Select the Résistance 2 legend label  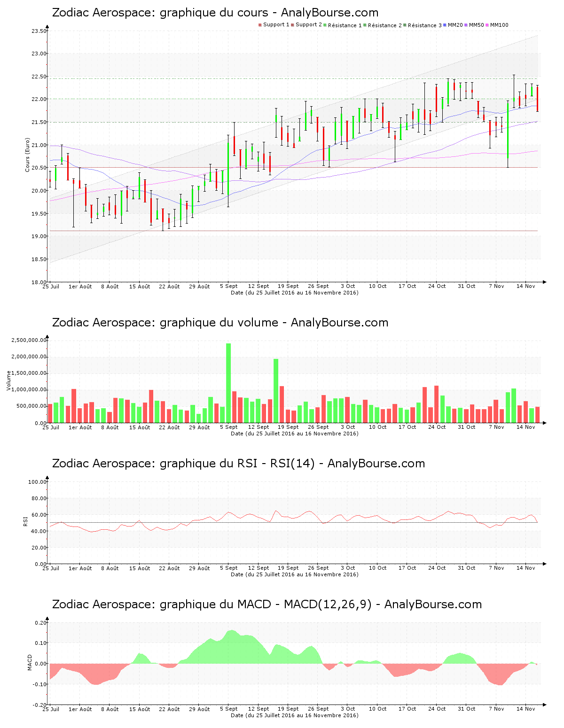point(385,25)
